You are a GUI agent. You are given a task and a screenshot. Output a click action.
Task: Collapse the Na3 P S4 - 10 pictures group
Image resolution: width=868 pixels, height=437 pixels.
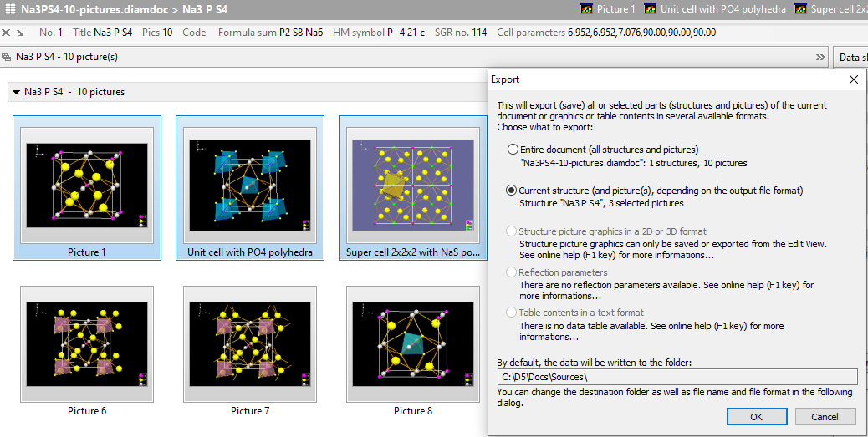click(x=15, y=92)
